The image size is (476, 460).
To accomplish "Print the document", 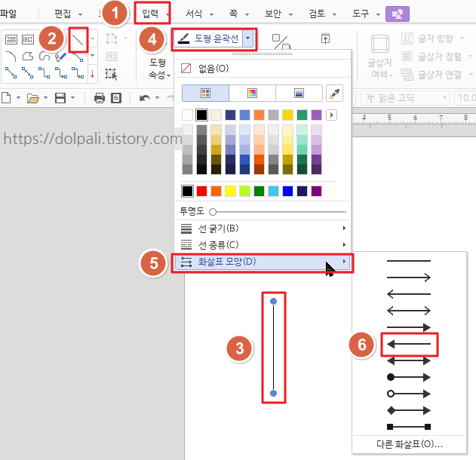I will (100, 98).
